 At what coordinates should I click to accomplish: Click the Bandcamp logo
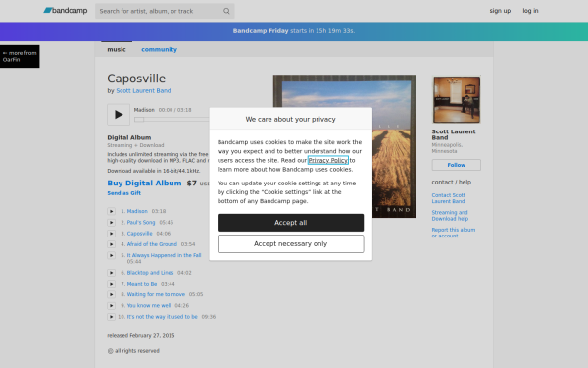tap(66, 11)
